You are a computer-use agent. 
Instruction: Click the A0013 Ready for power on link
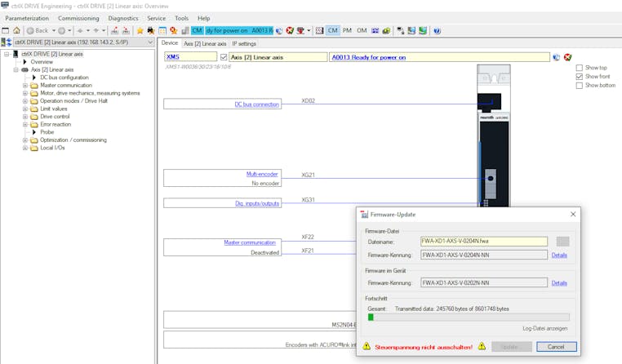tap(368, 57)
